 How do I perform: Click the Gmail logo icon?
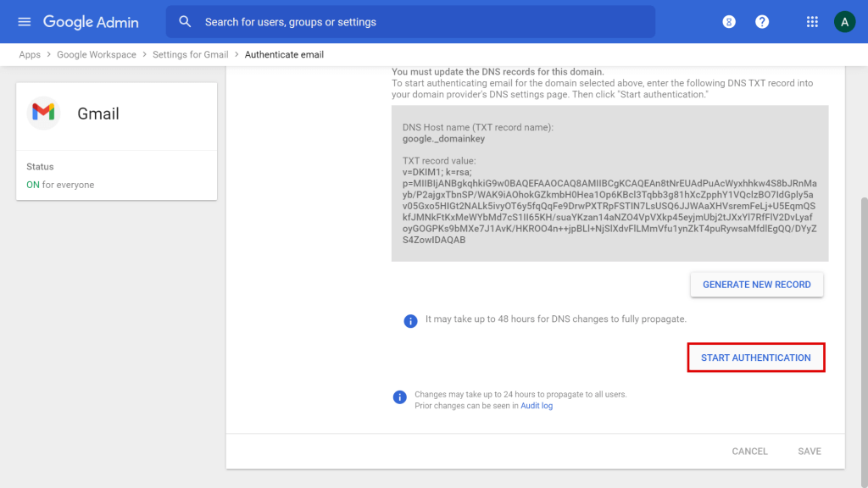tap(43, 113)
